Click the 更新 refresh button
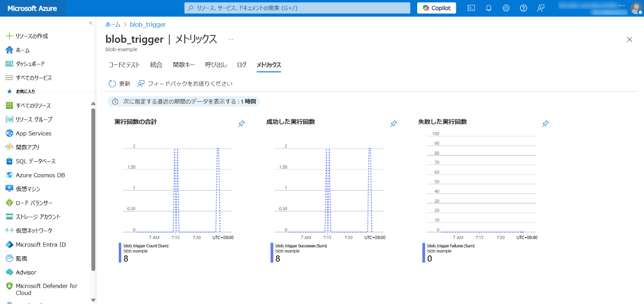Viewport: 644px width, 304px height. click(x=120, y=84)
